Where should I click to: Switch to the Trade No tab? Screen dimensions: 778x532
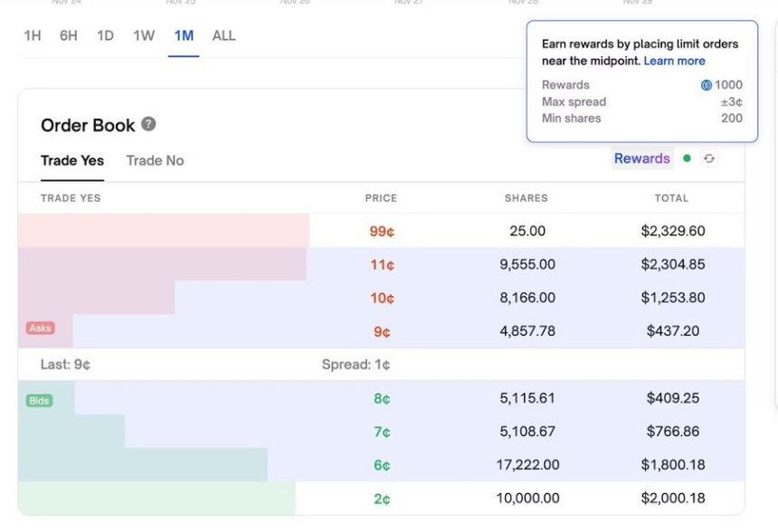point(155,161)
